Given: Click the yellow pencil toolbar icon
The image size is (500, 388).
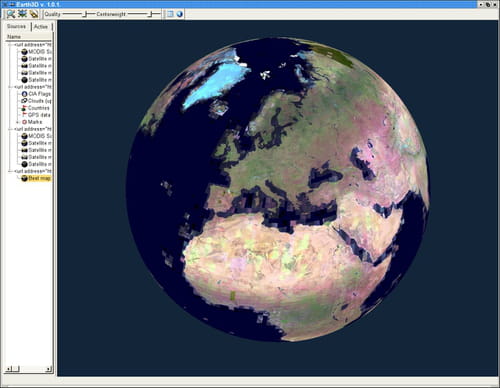Looking at the screenshot, I should pos(33,14).
